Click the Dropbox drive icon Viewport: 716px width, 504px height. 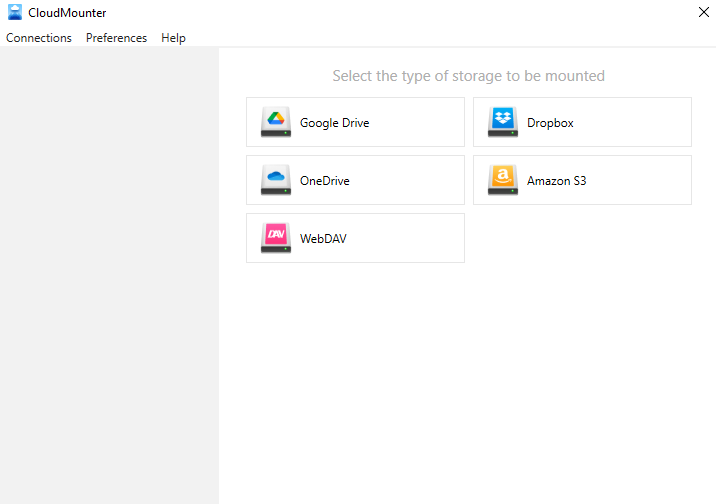pyautogui.click(x=503, y=122)
